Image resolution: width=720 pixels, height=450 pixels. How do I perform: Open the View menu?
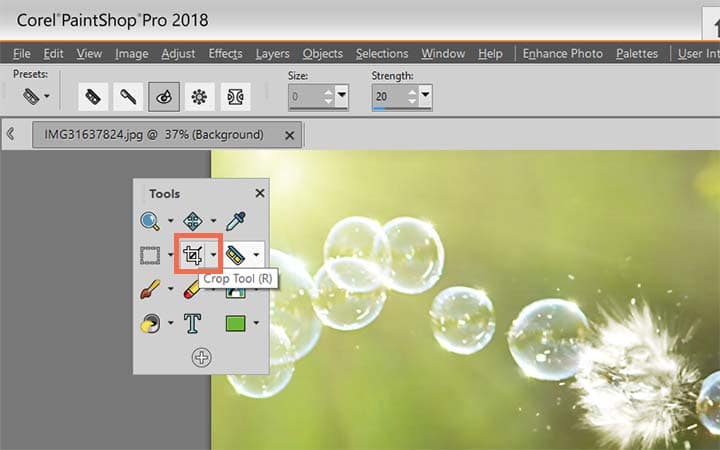pos(89,54)
